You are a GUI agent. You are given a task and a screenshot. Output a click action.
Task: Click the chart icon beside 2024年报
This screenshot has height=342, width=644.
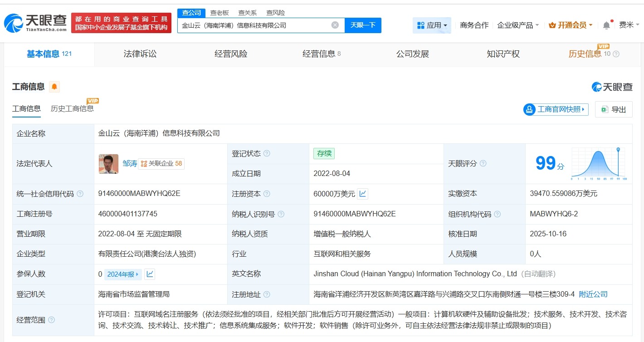pyautogui.click(x=150, y=274)
